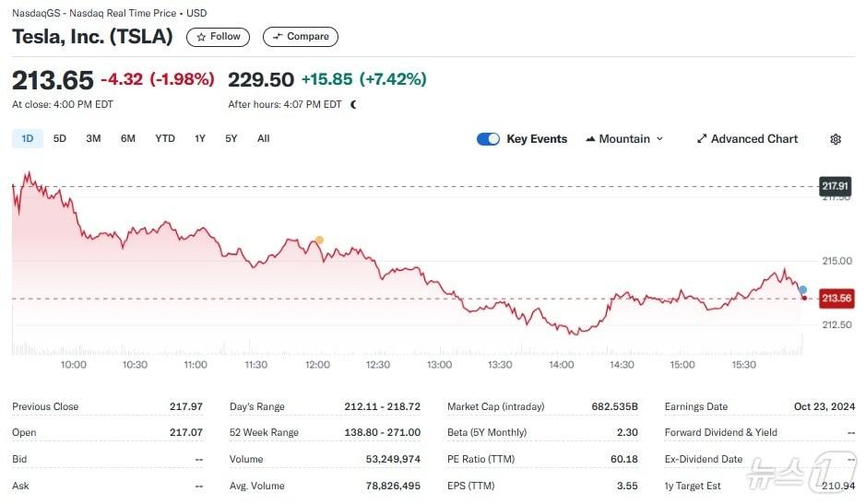Show the YTD chart range
This screenshot has height=504, width=866.
click(x=164, y=139)
